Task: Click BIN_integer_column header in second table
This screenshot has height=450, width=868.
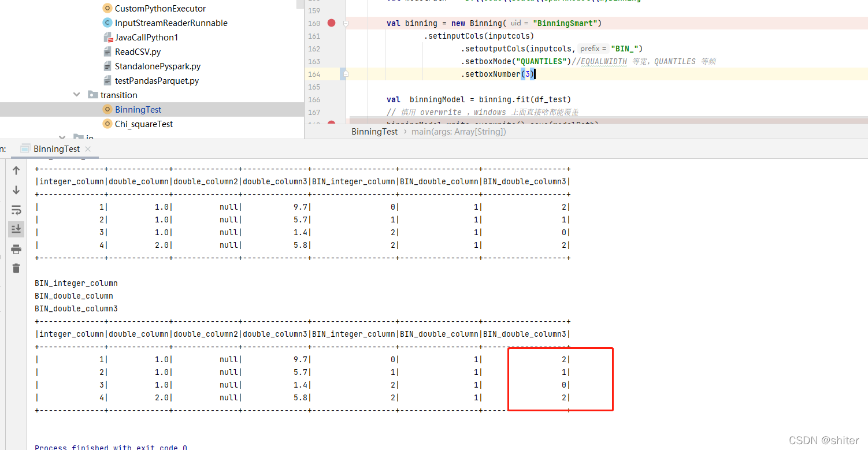Action: pyautogui.click(x=354, y=334)
